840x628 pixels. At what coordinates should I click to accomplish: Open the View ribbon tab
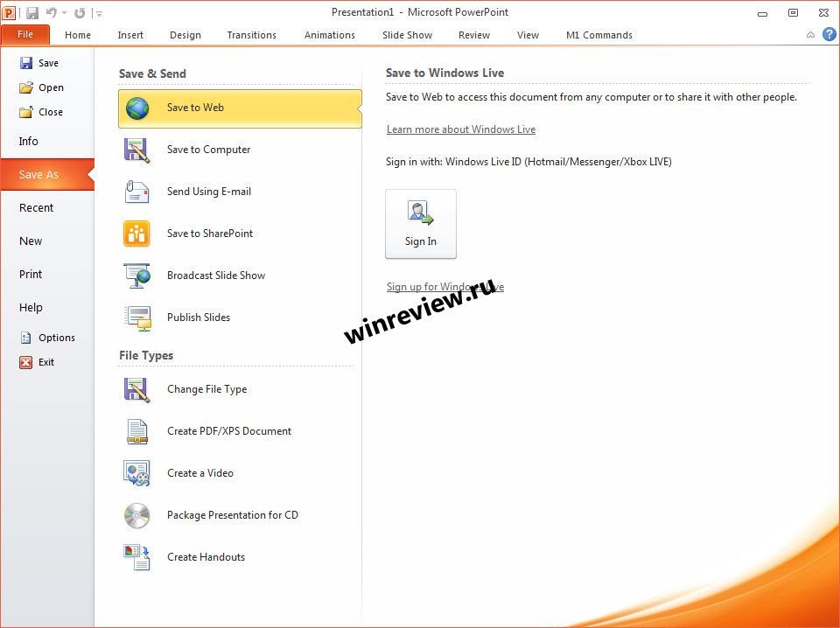click(x=528, y=35)
